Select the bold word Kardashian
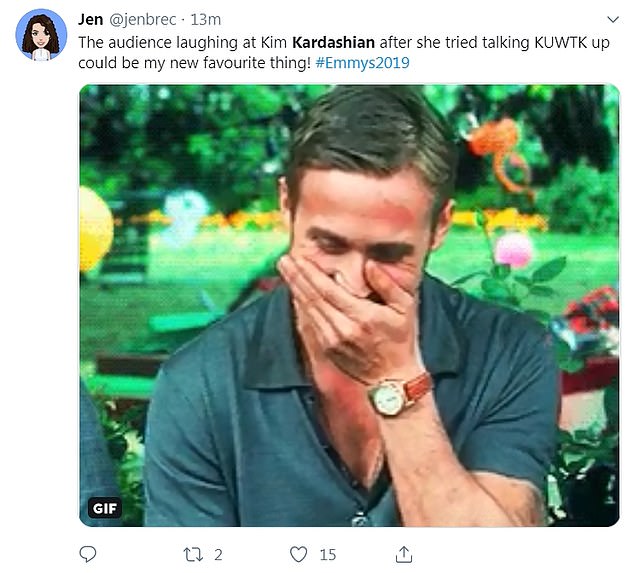The height and width of the screenshot is (573, 634). pyautogui.click(x=333, y=42)
